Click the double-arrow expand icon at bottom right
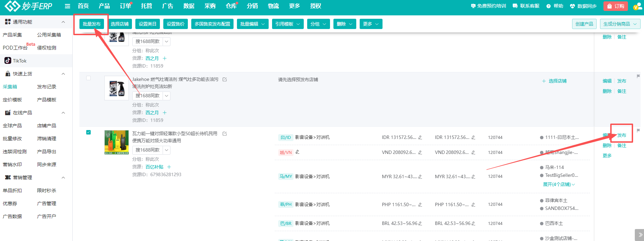 [x=640, y=235]
